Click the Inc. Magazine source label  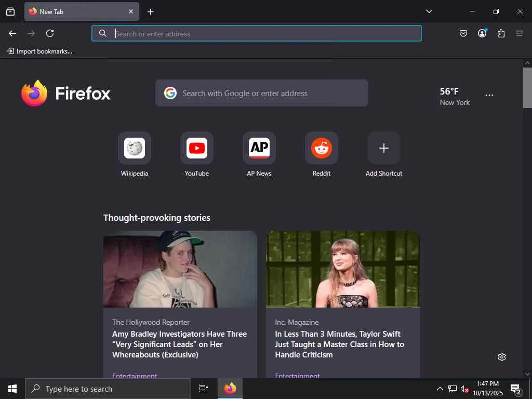297,322
